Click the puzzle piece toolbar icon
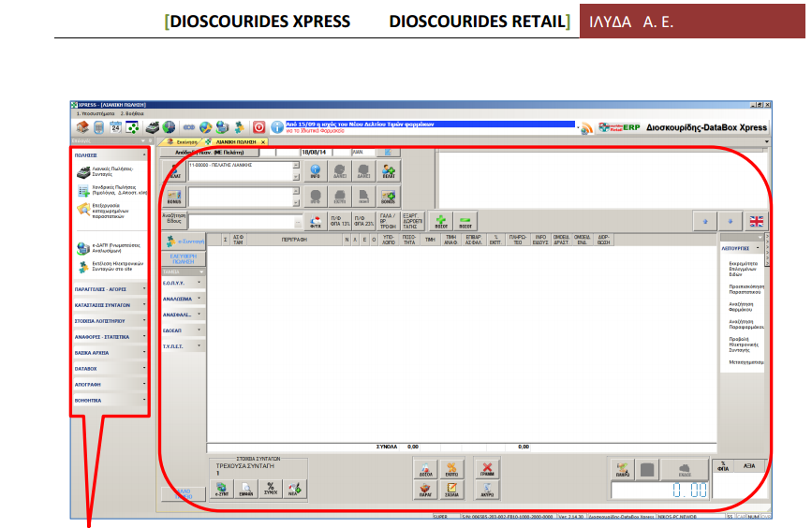This screenshot has height=528, width=812. 239,126
